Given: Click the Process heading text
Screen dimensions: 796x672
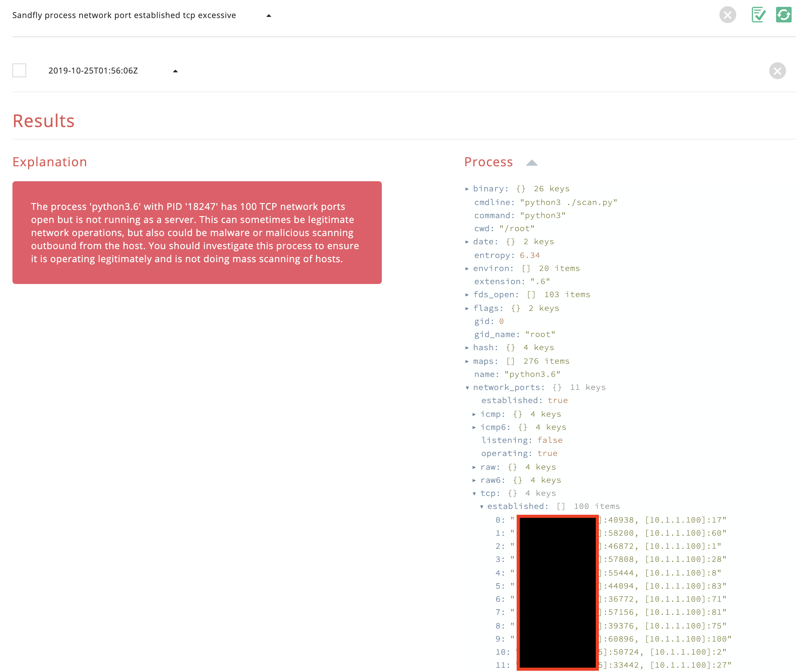Looking at the screenshot, I should tap(489, 162).
